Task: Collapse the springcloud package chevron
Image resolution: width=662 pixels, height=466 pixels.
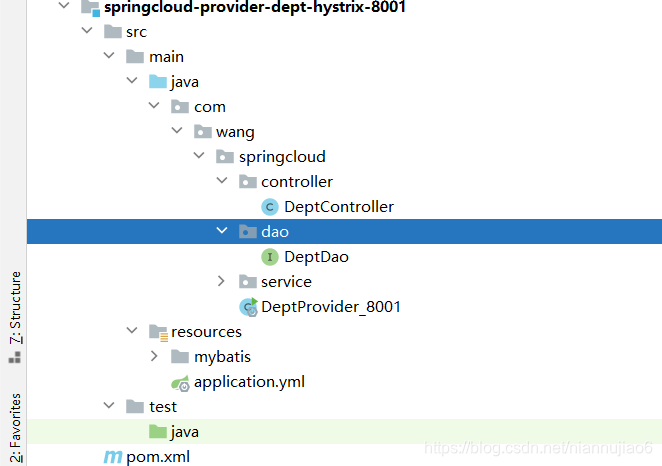Action: tap(199, 156)
